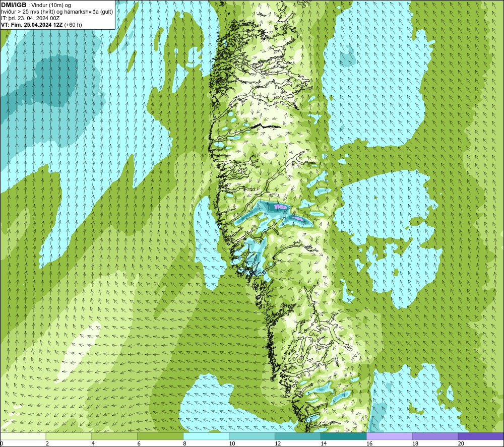
Task: Click the legend tick label '2'
Action: click(47, 443)
